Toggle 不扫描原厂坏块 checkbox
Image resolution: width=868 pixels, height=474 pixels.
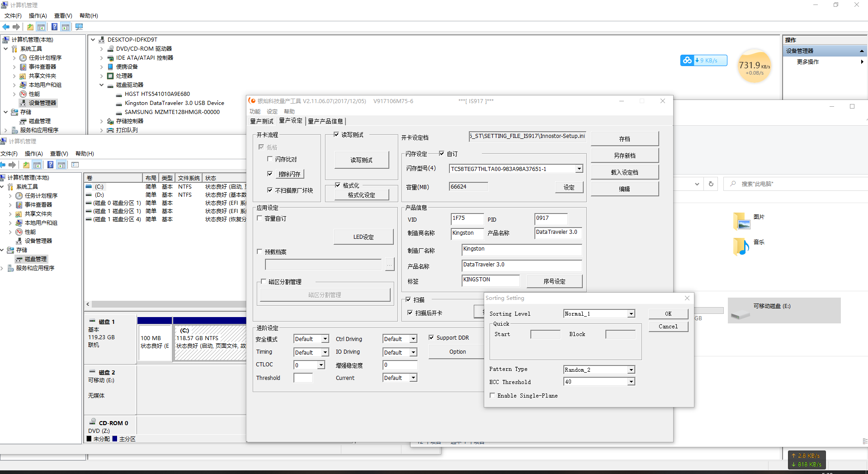270,190
